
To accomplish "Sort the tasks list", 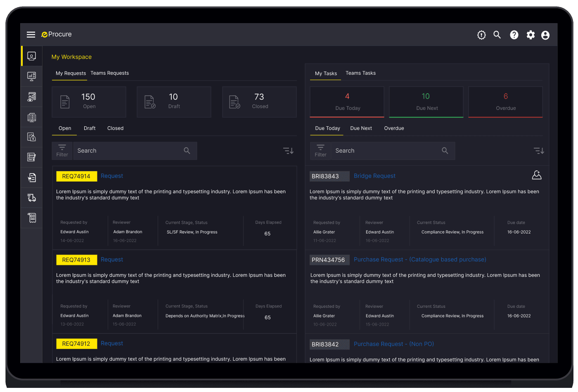I will pos(539,151).
